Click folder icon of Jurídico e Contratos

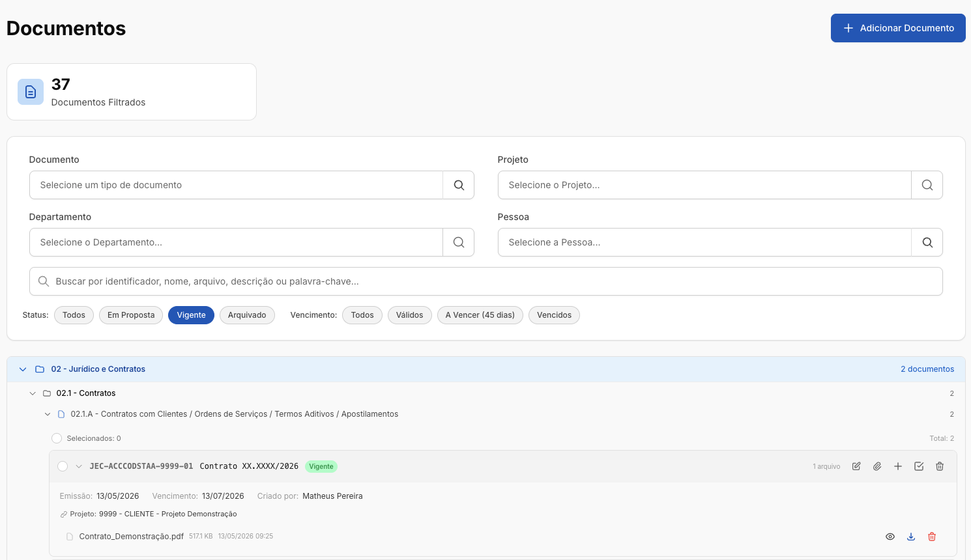point(40,369)
